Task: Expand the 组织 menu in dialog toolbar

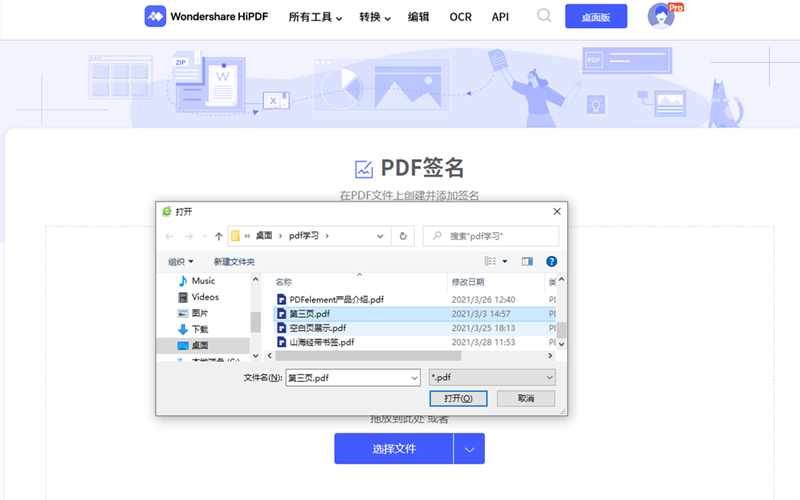Action: 180,261
